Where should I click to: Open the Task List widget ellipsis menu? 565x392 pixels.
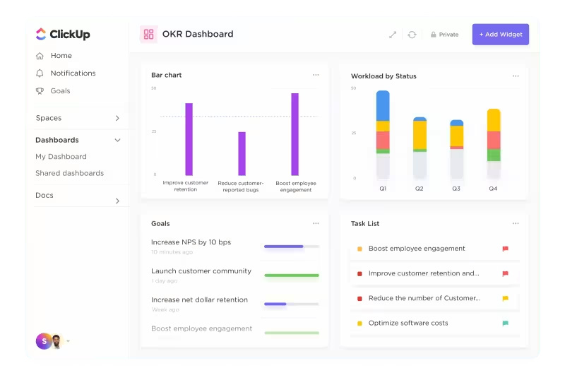tap(516, 223)
